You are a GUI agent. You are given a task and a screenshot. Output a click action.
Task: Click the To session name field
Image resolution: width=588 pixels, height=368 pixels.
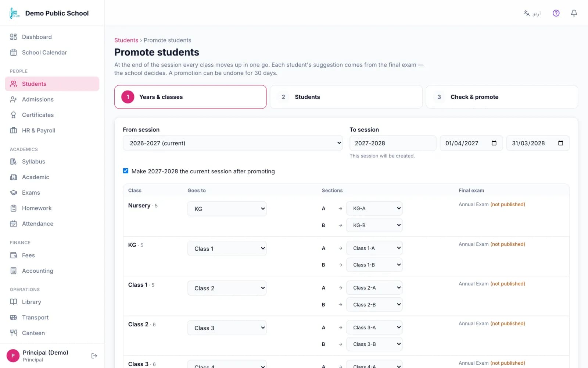coord(393,143)
